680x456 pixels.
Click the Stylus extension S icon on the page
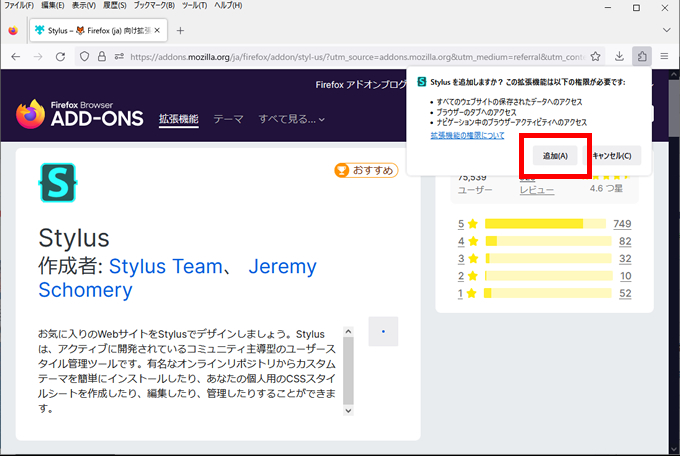coord(58,183)
